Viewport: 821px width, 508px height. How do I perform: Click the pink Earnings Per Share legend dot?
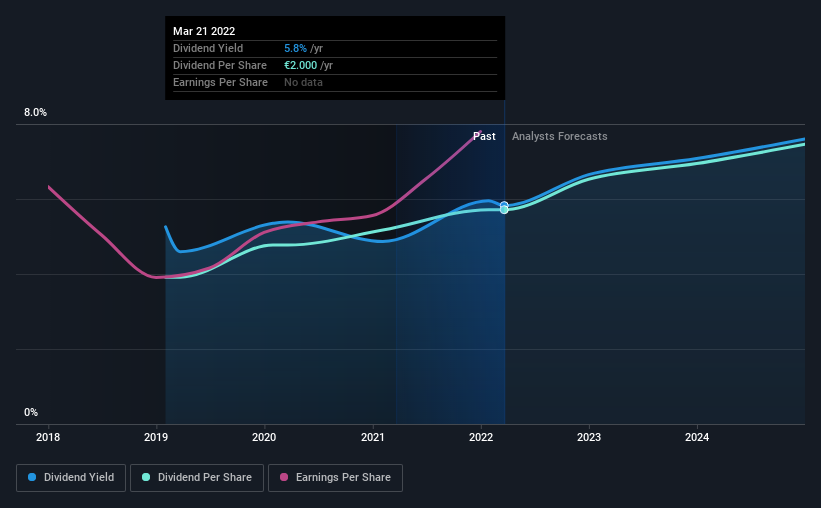(x=284, y=477)
